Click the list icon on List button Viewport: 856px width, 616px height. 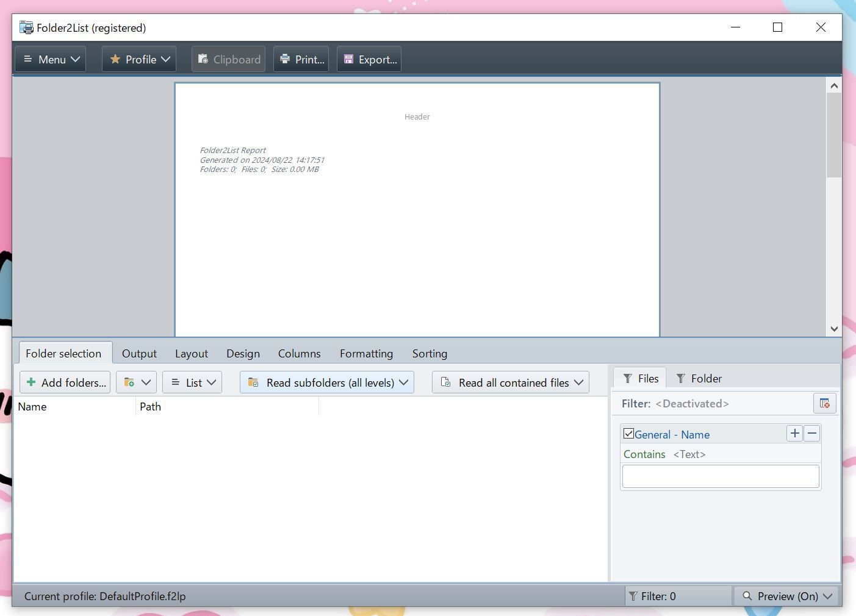tap(175, 382)
